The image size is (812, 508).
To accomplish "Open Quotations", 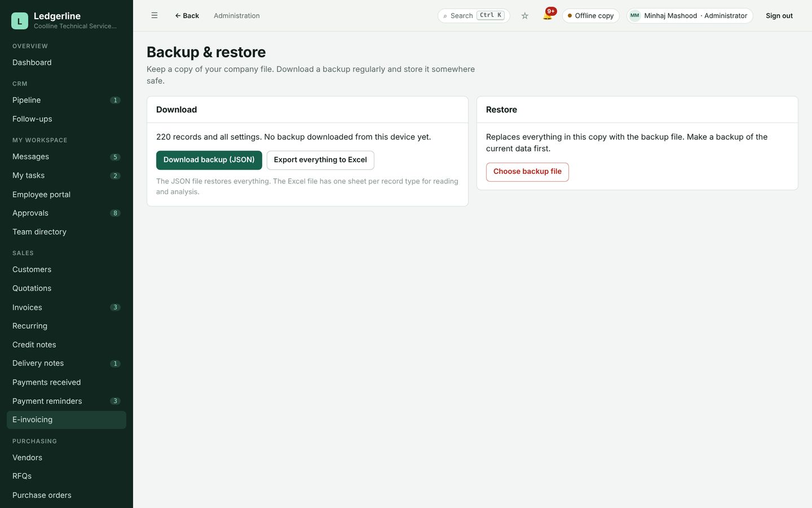I will tap(67, 288).
